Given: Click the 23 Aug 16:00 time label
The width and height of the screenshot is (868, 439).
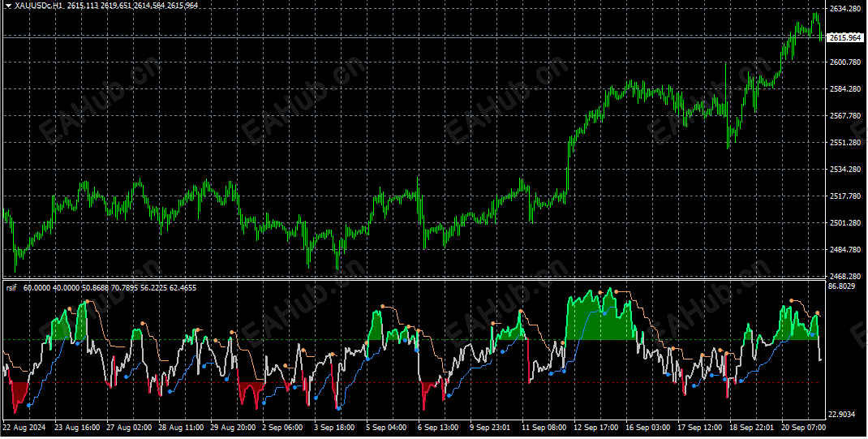Looking at the screenshot, I should coord(77,428).
